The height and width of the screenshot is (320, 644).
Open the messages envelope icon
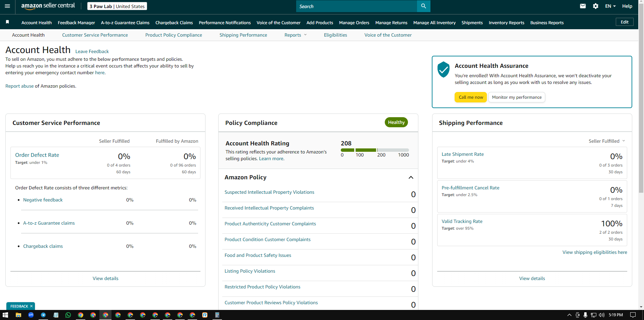(583, 6)
